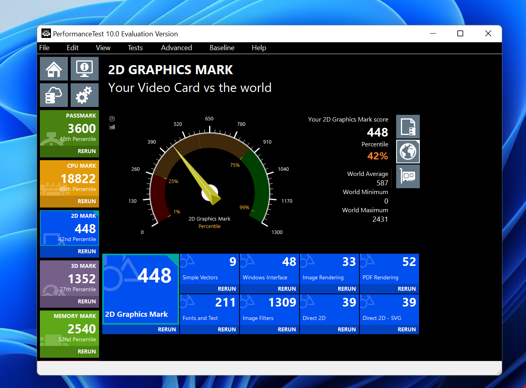The height and width of the screenshot is (388, 526).
Task: Click the small bar chart view icon
Action: coord(112,127)
